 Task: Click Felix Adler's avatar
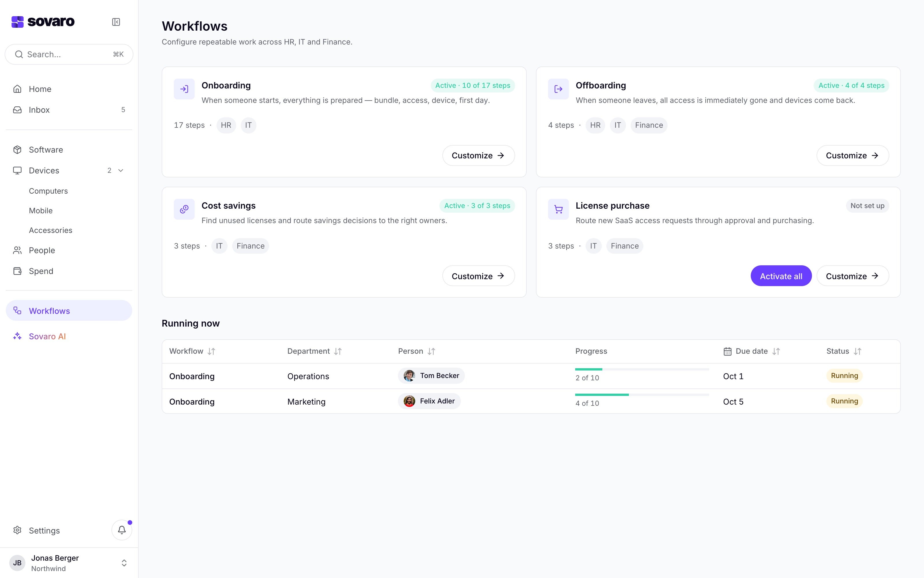tap(409, 401)
